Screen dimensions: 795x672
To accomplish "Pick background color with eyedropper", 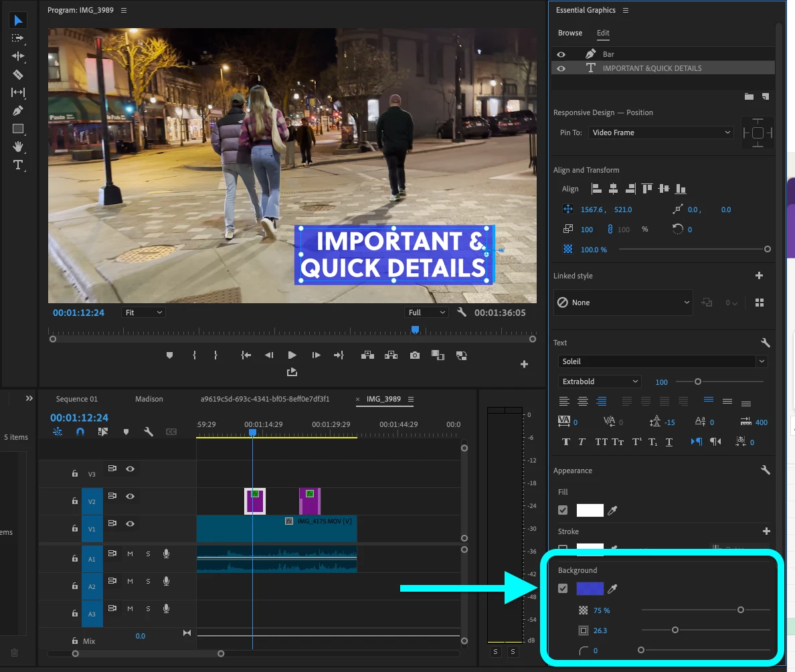I will tap(612, 589).
